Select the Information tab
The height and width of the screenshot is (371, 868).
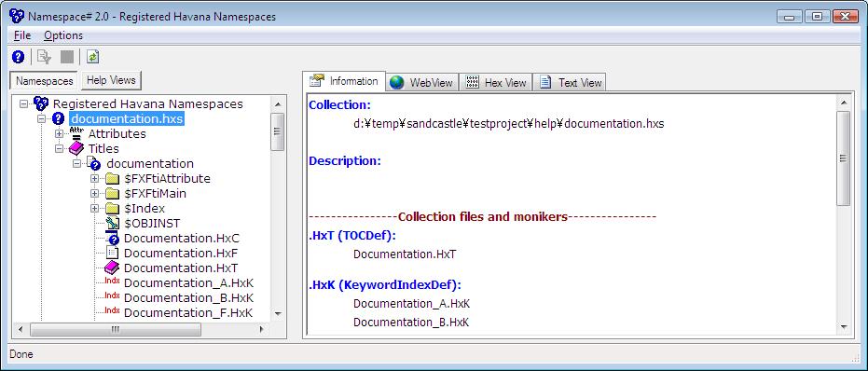pos(344,81)
